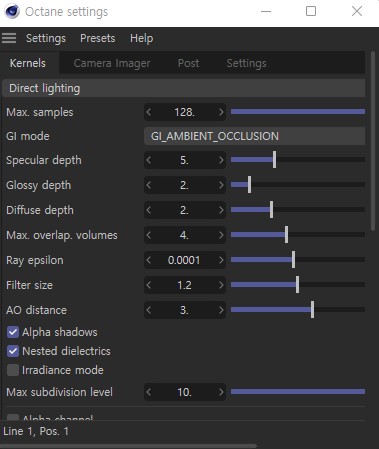
Task: Open the Direct lighting kernel dropdown
Action: (x=183, y=88)
